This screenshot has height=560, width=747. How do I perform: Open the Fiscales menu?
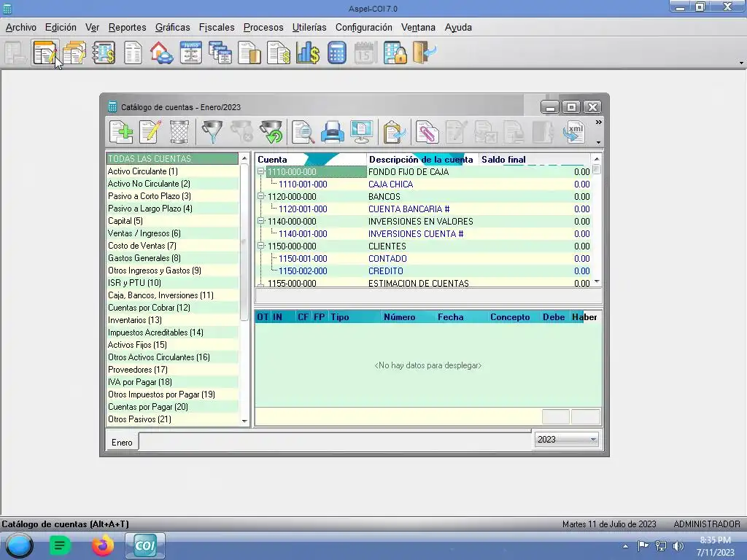[217, 28]
